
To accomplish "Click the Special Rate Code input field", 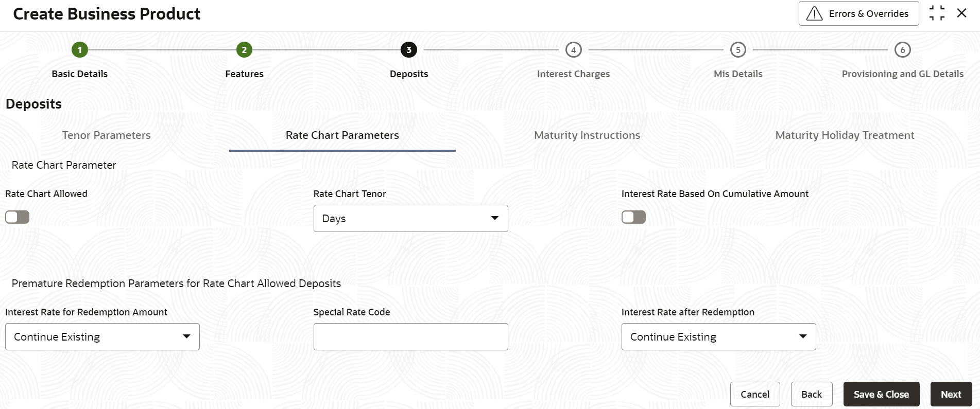I will 410,336.
